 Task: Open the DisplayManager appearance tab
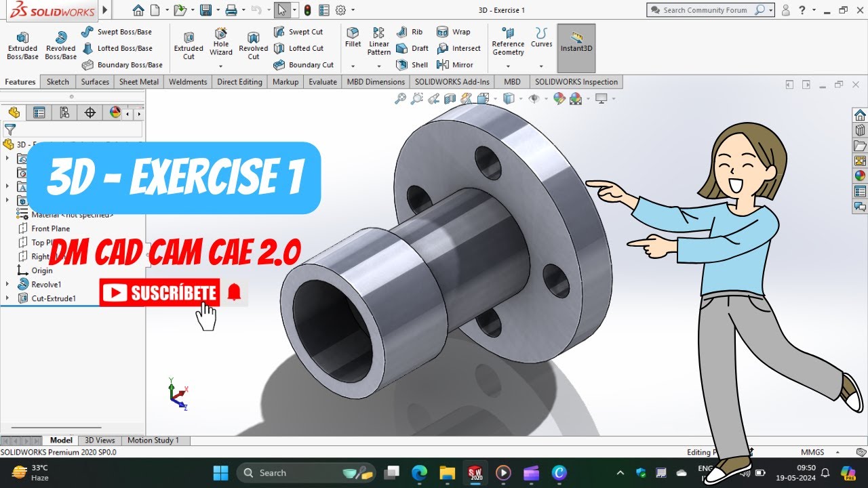tap(115, 113)
